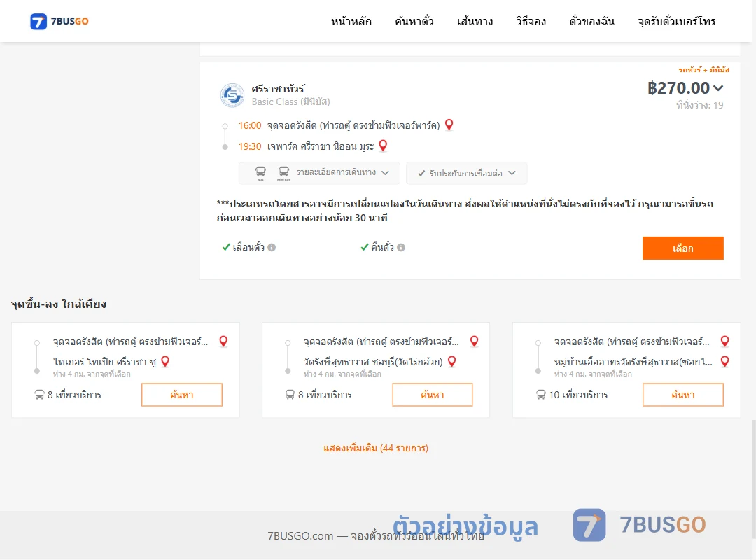Viewport: 756px width, 560px height.
Task: Open the ค้นหาตั๋ว menu item
Action: 414,21
